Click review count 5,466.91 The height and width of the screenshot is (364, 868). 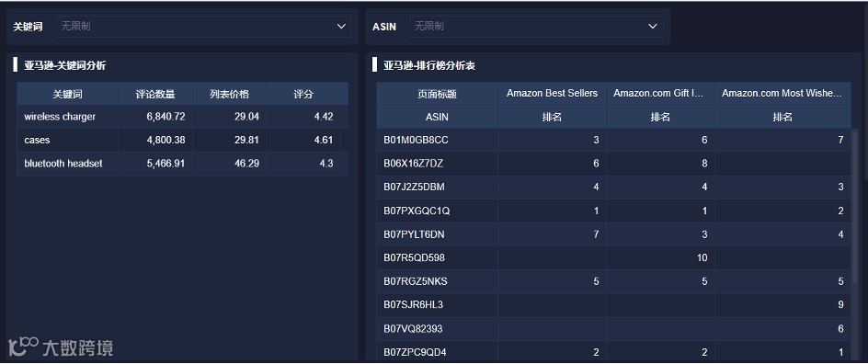(x=166, y=164)
